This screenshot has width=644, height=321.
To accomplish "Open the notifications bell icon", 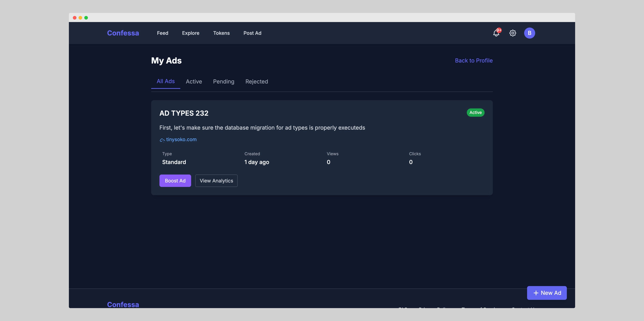I will point(496,33).
